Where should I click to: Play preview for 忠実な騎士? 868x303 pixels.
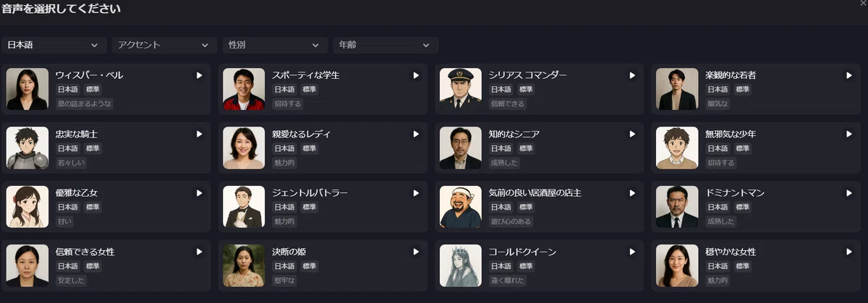point(199,134)
